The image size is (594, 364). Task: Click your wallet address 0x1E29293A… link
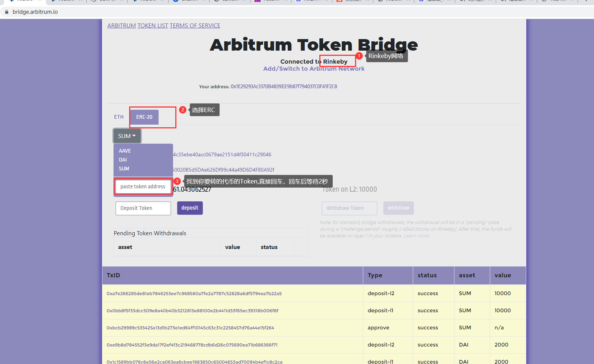(x=284, y=87)
